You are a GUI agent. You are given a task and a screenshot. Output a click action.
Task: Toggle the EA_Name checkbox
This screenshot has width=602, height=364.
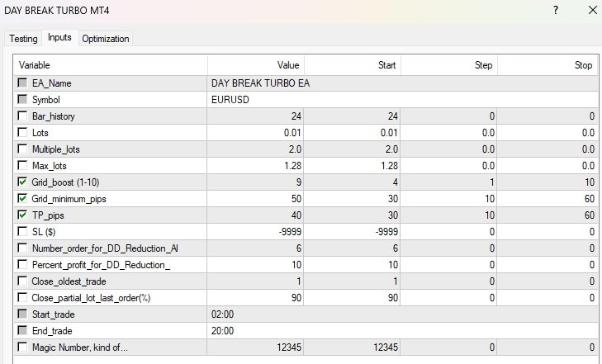(22, 83)
